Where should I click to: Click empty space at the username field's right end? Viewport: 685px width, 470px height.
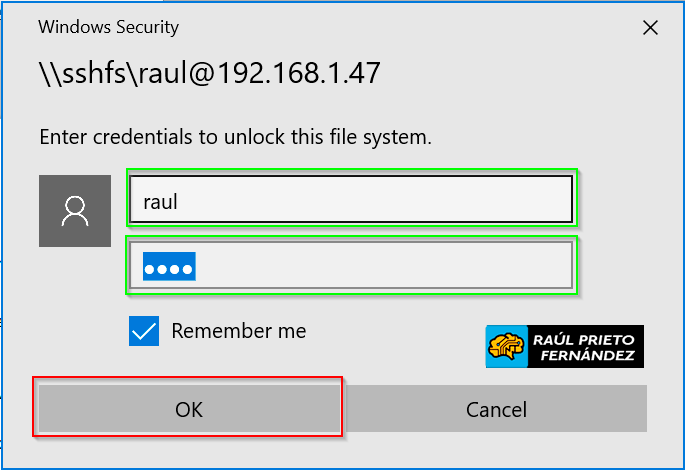tap(520, 200)
